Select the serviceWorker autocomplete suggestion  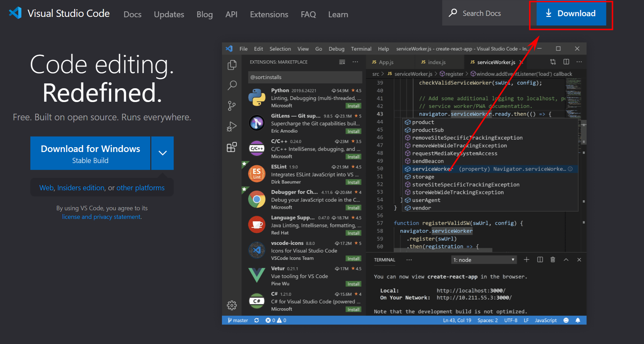tap(490, 169)
